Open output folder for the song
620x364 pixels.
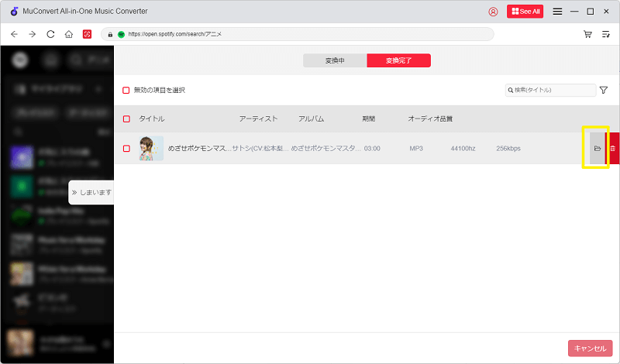pos(598,149)
